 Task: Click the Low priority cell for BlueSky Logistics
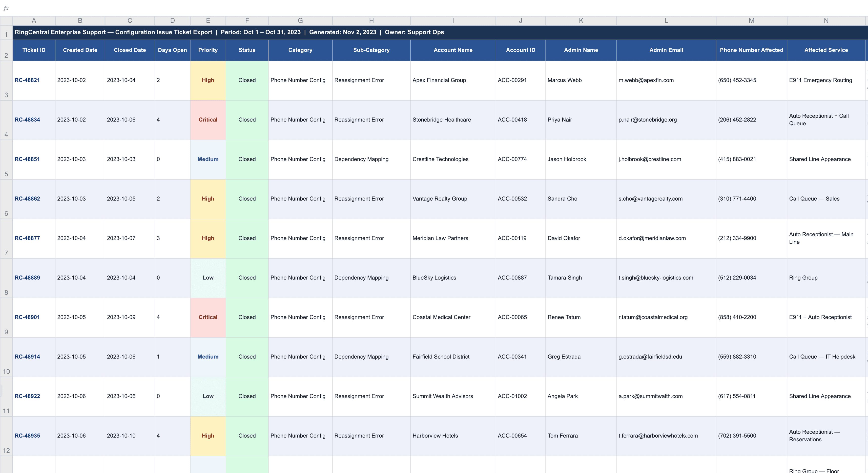[x=208, y=278]
